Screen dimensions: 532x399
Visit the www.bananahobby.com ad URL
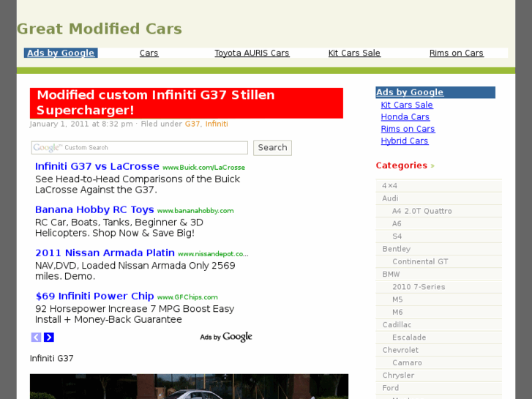(x=195, y=211)
